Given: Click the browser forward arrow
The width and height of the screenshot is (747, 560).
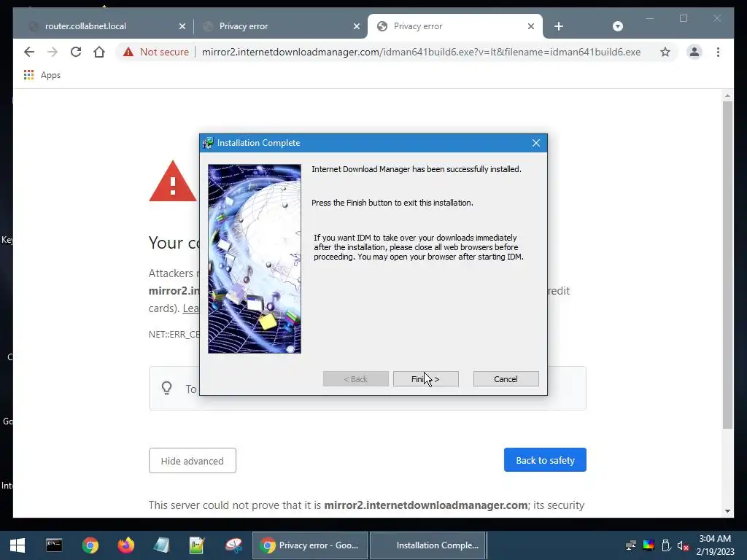Looking at the screenshot, I should [x=53, y=52].
